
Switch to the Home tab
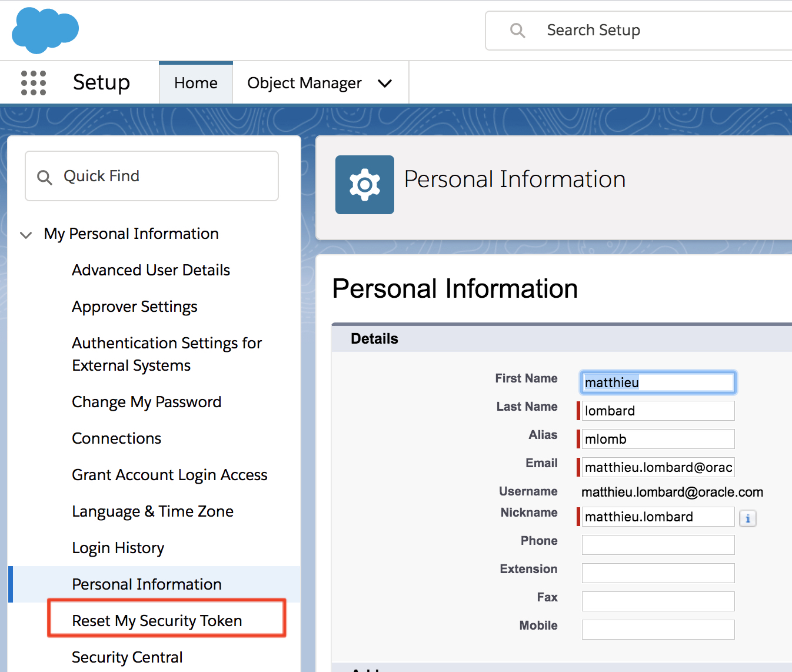coord(195,83)
